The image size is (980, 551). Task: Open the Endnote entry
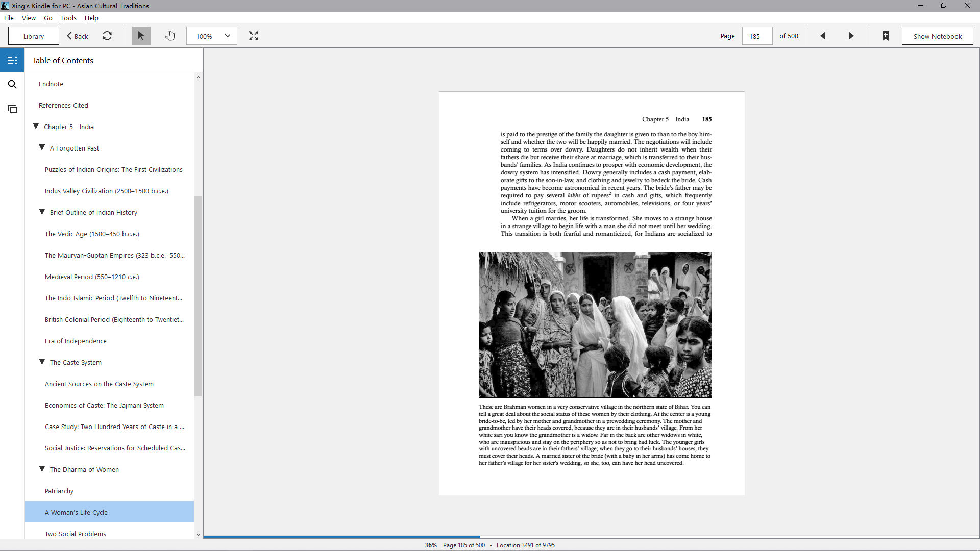pos(109,84)
